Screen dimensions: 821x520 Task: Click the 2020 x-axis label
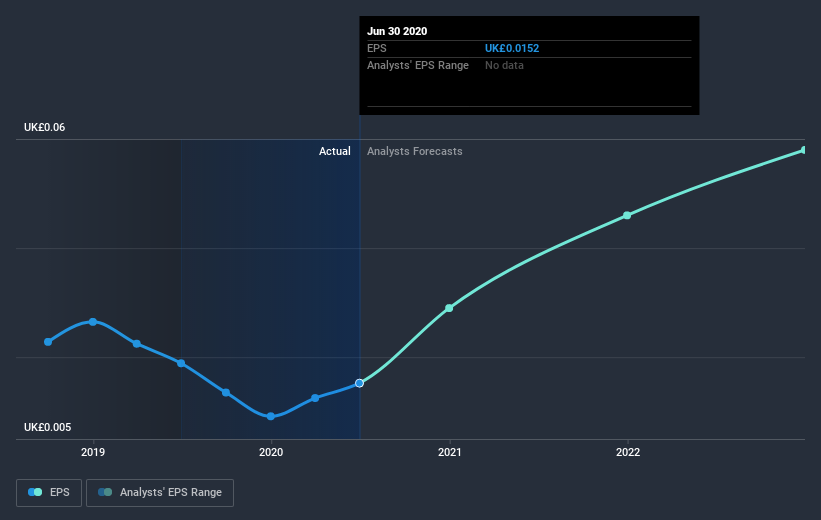(271, 452)
